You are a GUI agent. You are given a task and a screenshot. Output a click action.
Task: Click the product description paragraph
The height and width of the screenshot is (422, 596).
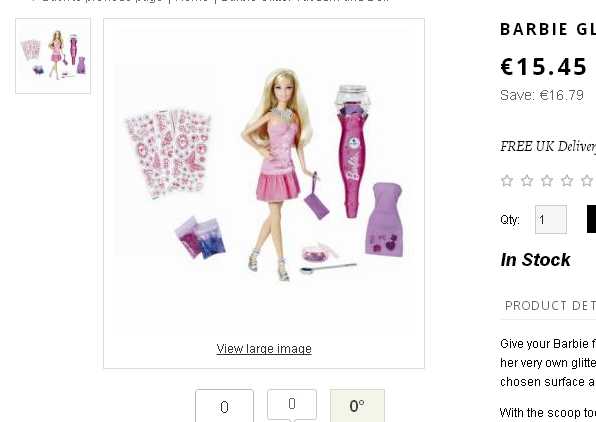click(548, 363)
